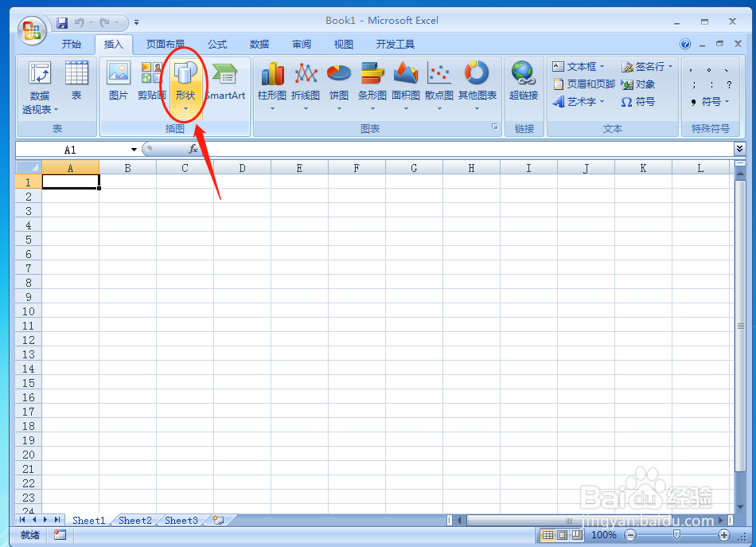This screenshot has height=547, width=756.
Task: Zoom in with the plus button
Action: 723,534
